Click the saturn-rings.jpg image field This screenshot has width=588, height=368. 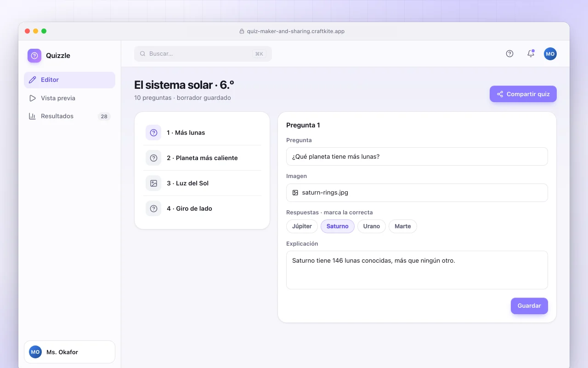(x=417, y=193)
